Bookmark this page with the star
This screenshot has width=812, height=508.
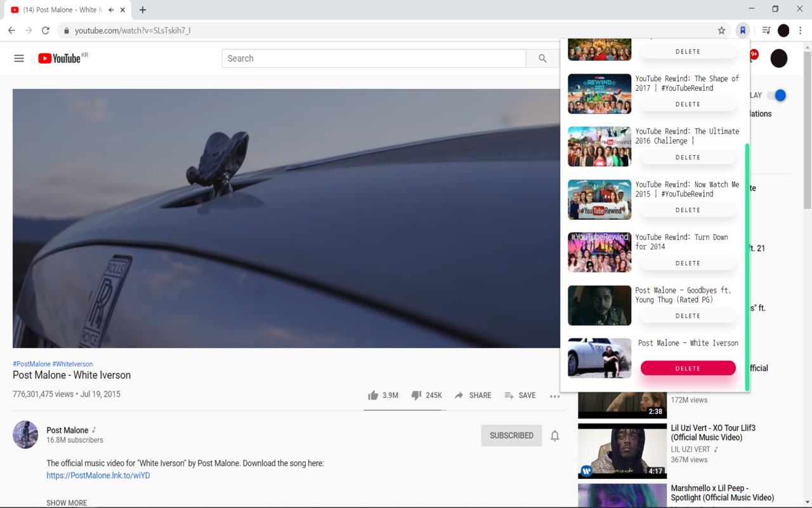pos(721,30)
